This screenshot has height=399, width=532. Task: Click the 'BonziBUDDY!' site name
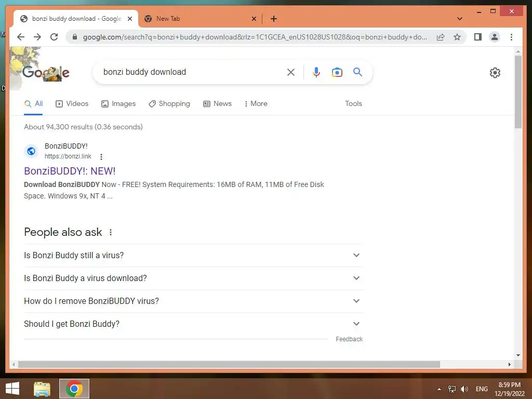66,146
